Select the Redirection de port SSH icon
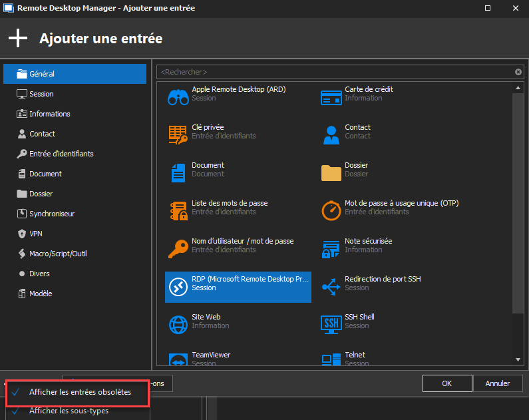The height and width of the screenshot is (420, 529). click(x=331, y=287)
